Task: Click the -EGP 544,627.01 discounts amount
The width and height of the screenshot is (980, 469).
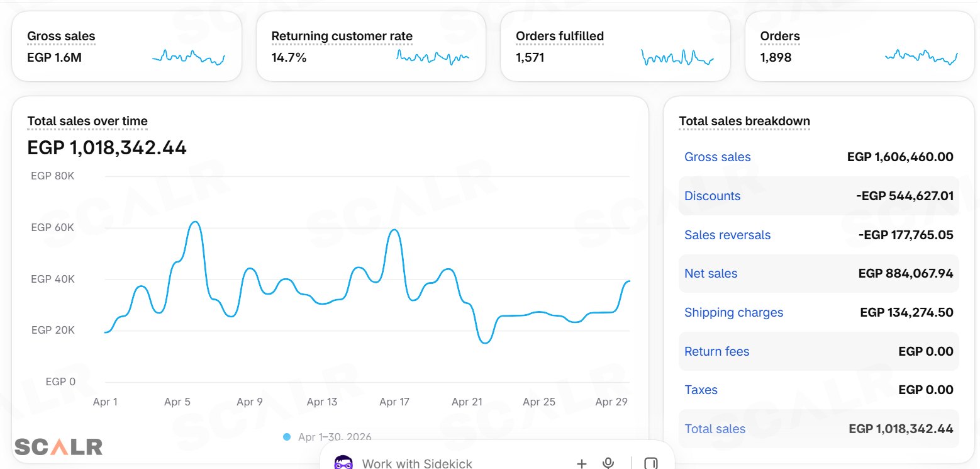Action: 905,196
